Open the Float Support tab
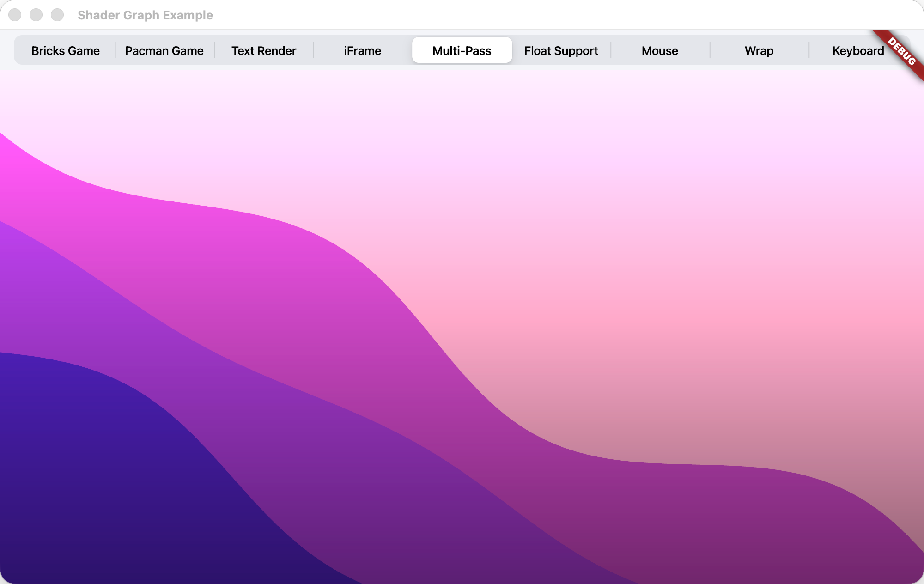This screenshot has width=924, height=584. click(x=561, y=50)
